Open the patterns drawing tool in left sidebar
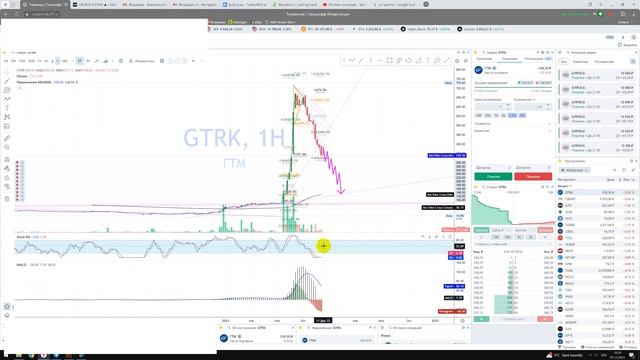This screenshot has width=640, height=360. 7,99
